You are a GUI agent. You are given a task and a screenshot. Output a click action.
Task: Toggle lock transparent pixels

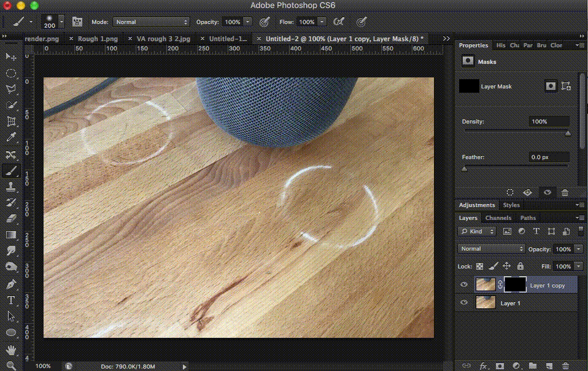[x=479, y=267]
